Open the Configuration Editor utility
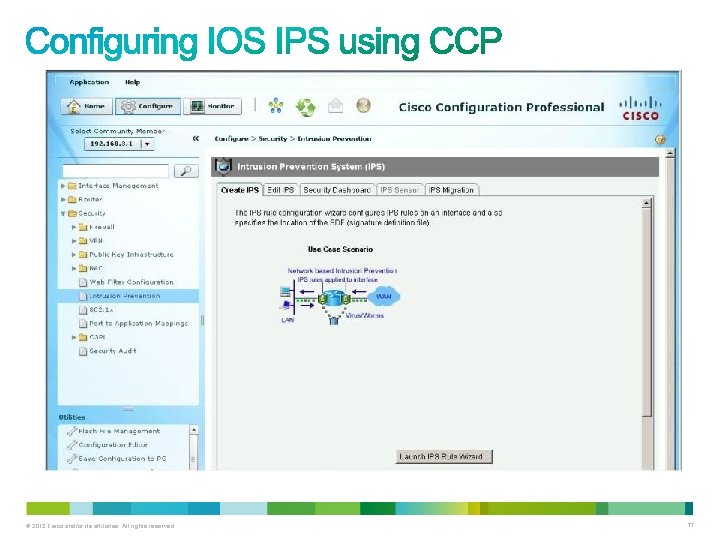This screenshot has height=540, width=720. [x=113, y=445]
